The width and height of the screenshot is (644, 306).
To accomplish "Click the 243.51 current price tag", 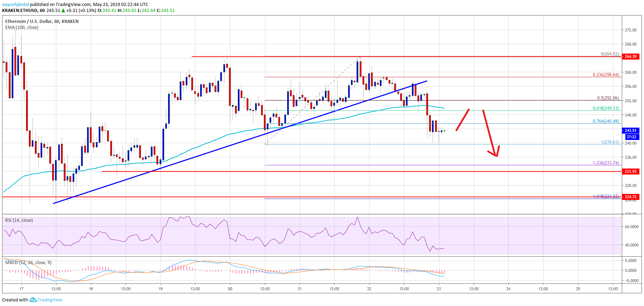I will pyautogui.click(x=630, y=130).
